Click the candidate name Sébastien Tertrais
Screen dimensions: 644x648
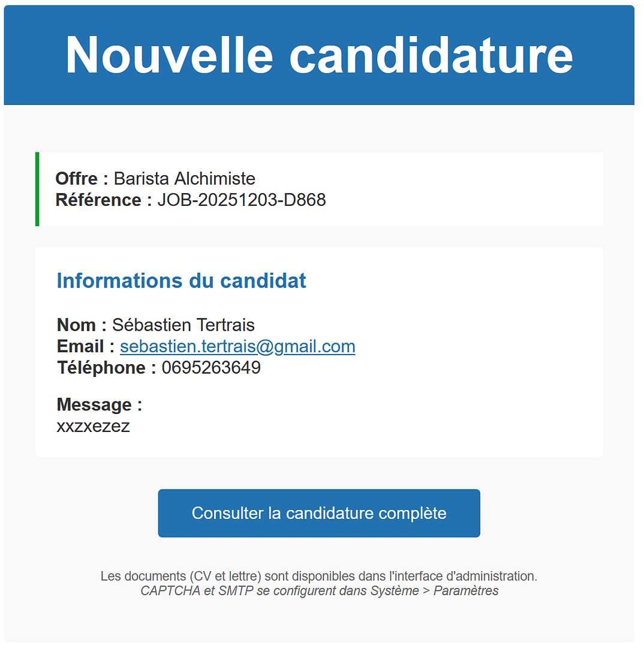[183, 325]
